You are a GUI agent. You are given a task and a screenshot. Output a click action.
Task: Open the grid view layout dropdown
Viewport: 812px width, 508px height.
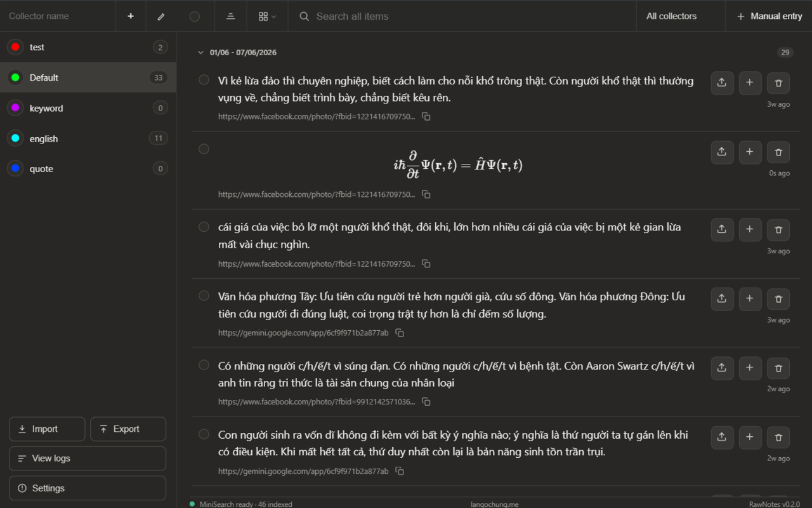click(x=267, y=16)
